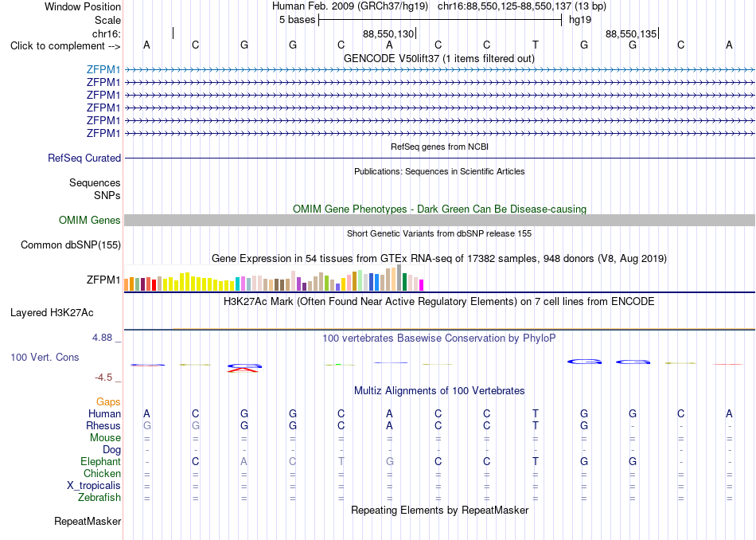Open the OMIM Genes track label
The height and width of the screenshot is (540, 756).
(90, 221)
